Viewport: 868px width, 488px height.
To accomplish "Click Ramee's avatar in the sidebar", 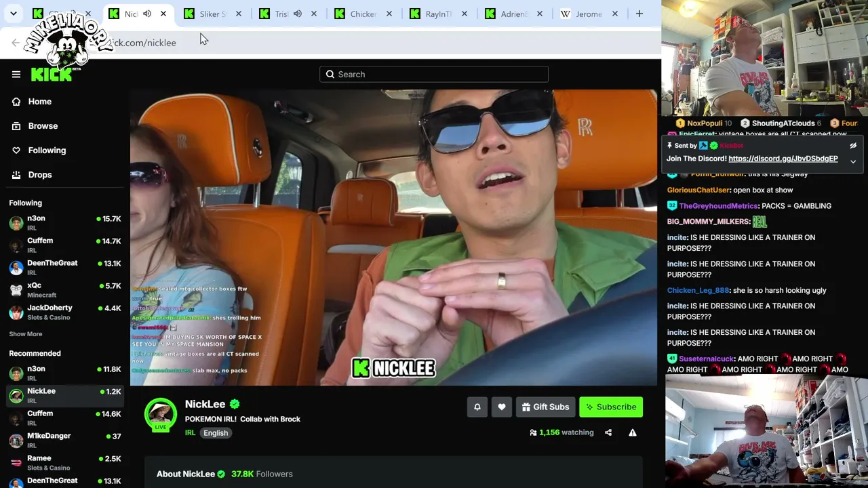I will pos(16,463).
